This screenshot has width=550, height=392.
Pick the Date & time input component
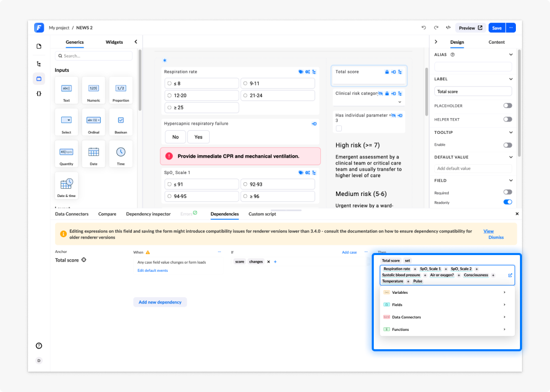point(66,186)
